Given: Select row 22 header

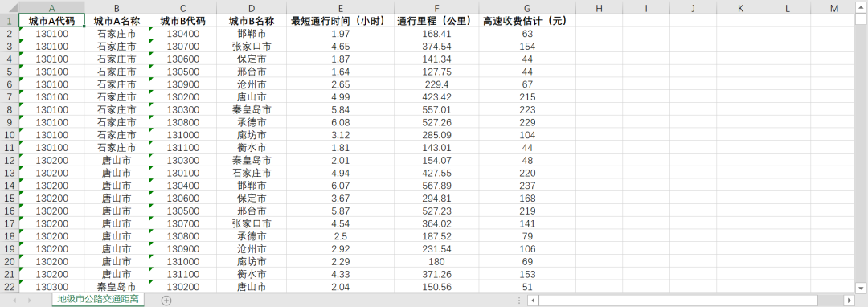Looking at the screenshot, I should (10, 287).
